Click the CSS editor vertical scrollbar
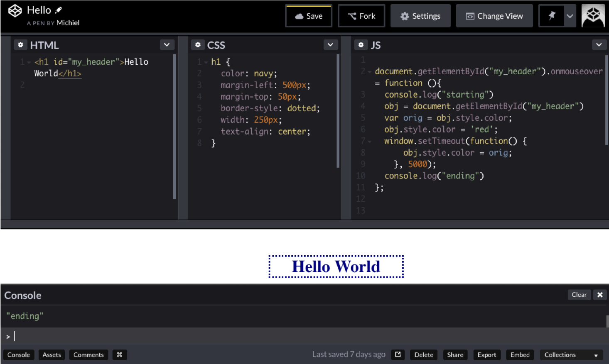The width and height of the screenshot is (609, 364). point(338,111)
